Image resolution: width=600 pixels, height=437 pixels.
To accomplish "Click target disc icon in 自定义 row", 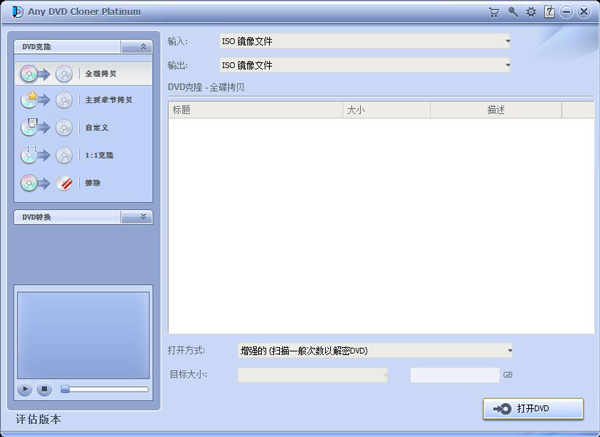I will point(64,128).
